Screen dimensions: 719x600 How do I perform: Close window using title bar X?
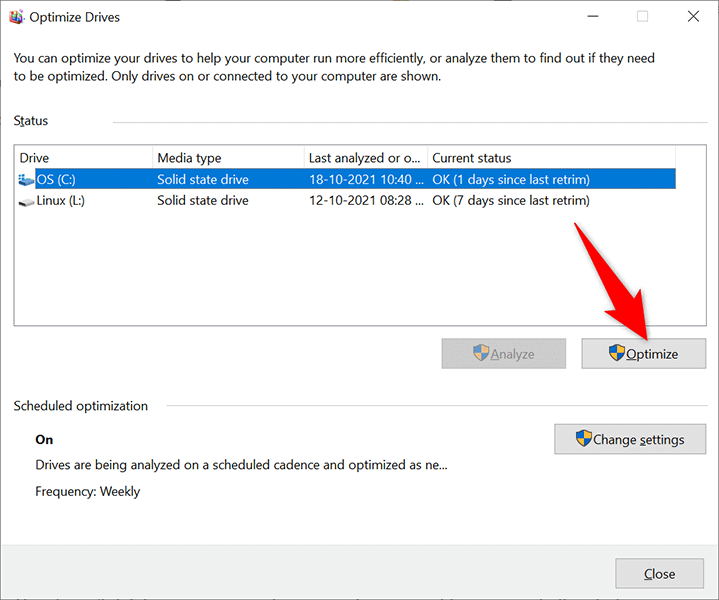[x=693, y=17]
